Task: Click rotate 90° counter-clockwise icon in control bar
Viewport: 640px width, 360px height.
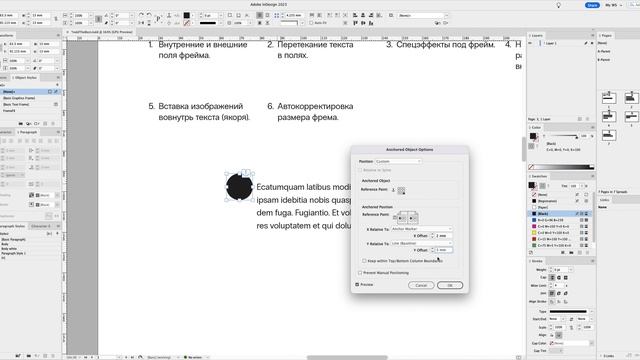Action: (x=149, y=16)
